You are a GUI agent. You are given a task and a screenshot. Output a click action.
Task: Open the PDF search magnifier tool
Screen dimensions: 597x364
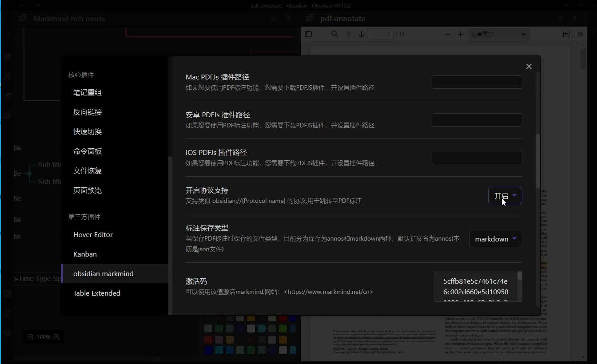(335, 34)
